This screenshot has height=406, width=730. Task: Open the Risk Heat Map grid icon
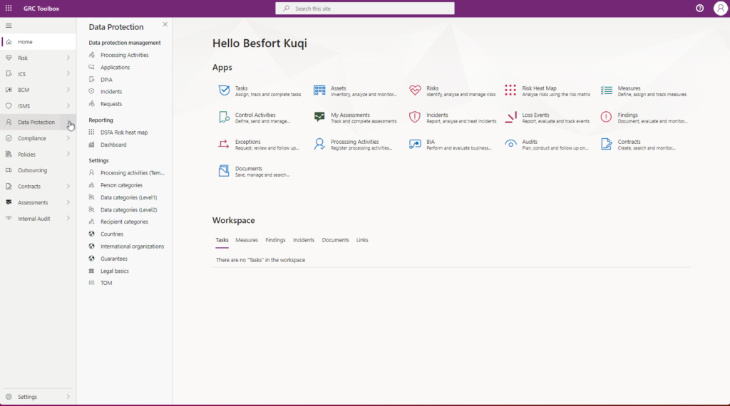pyautogui.click(x=510, y=90)
